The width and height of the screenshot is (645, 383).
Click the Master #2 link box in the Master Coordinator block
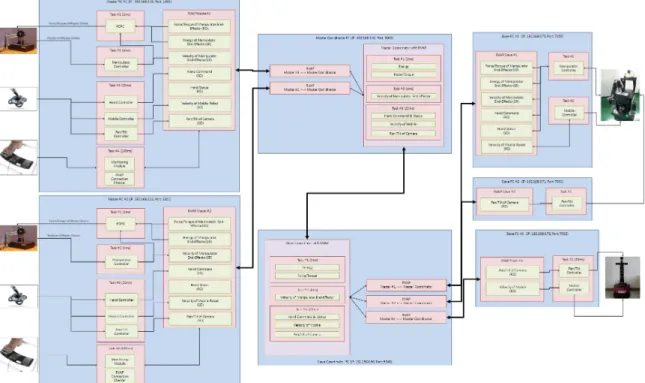tap(310, 88)
